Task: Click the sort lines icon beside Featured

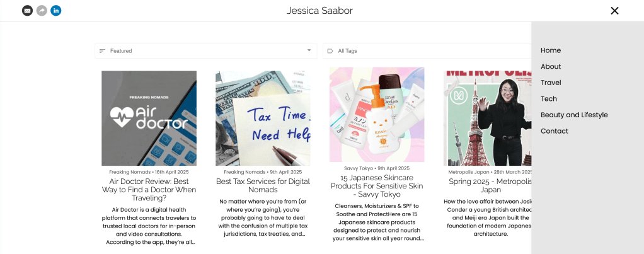Action: 102,51
